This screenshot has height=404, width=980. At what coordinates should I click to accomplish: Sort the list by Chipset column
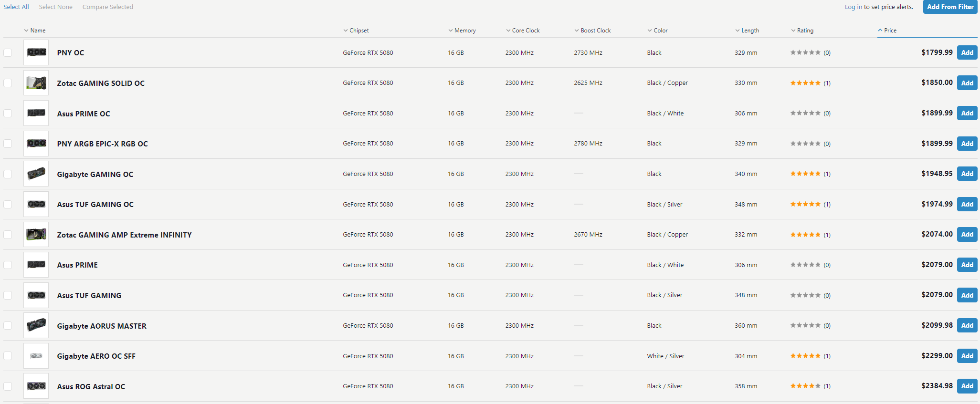point(358,31)
